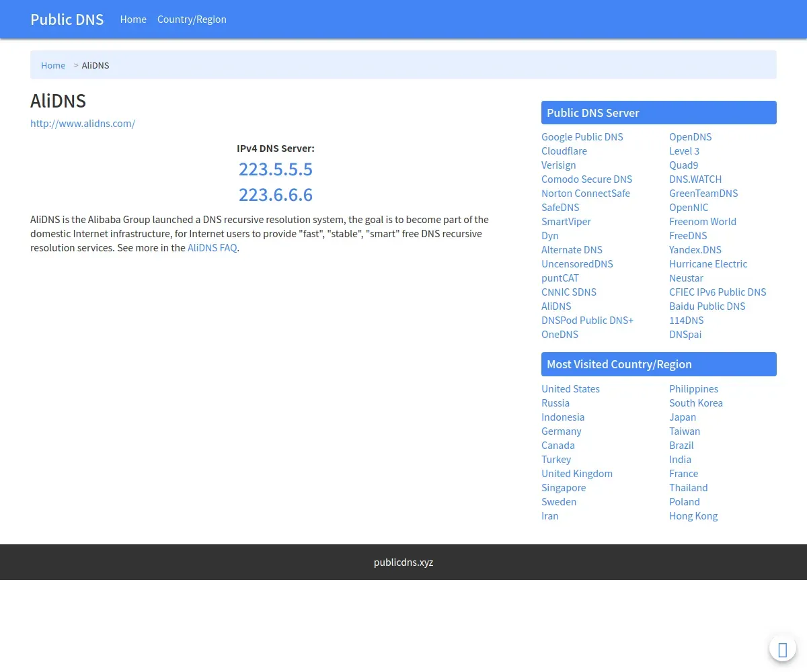The height and width of the screenshot is (672, 807).
Task: Open DNSPod Public DNS+
Action: (x=588, y=321)
